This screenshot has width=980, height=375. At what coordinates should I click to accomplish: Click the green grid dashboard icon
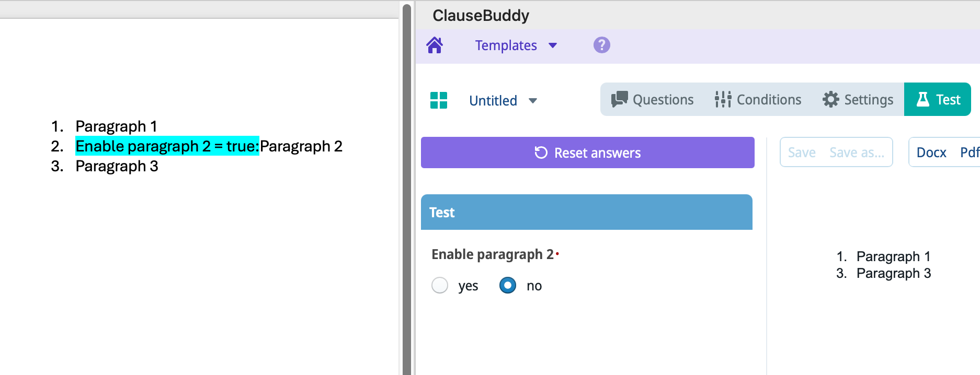click(x=439, y=100)
